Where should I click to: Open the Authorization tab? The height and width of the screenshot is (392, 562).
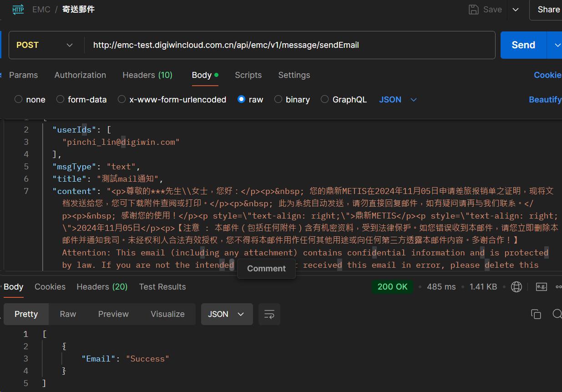pyautogui.click(x=80, y=75)
